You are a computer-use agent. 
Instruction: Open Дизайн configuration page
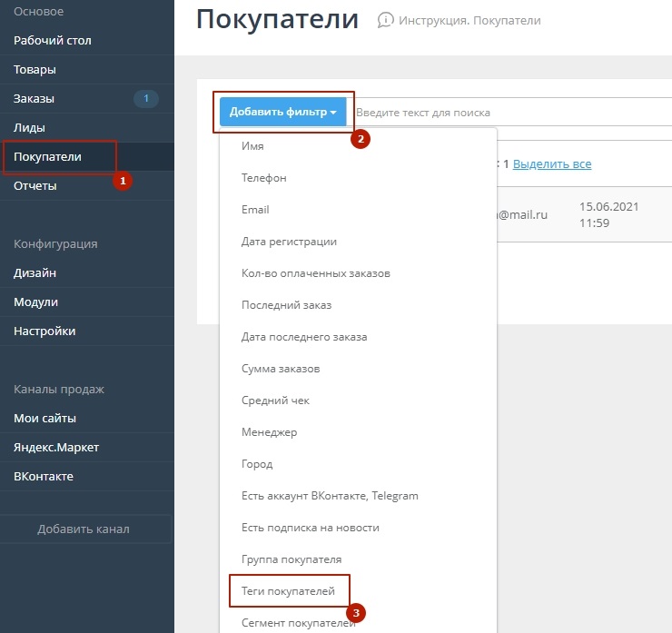point(35,272)
